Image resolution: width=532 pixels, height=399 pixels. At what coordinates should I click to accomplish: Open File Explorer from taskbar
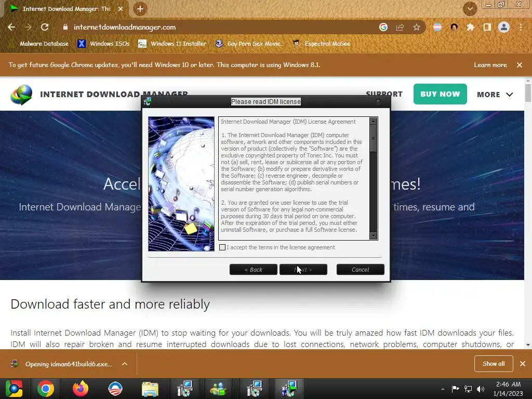[150, 389]
